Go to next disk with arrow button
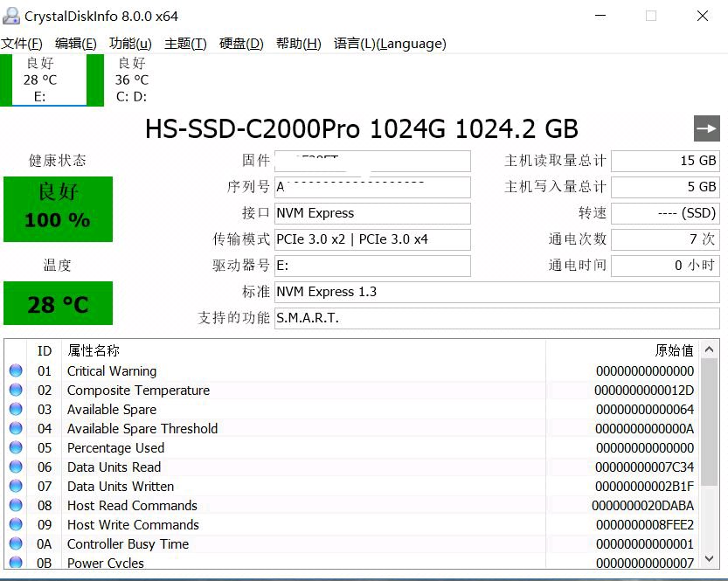 tap(707, 128)
